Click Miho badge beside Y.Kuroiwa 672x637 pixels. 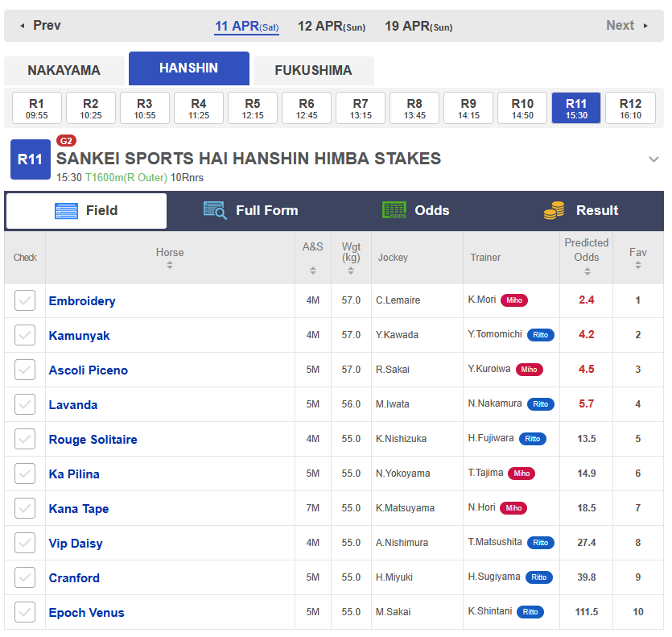(x=530, y=370)
